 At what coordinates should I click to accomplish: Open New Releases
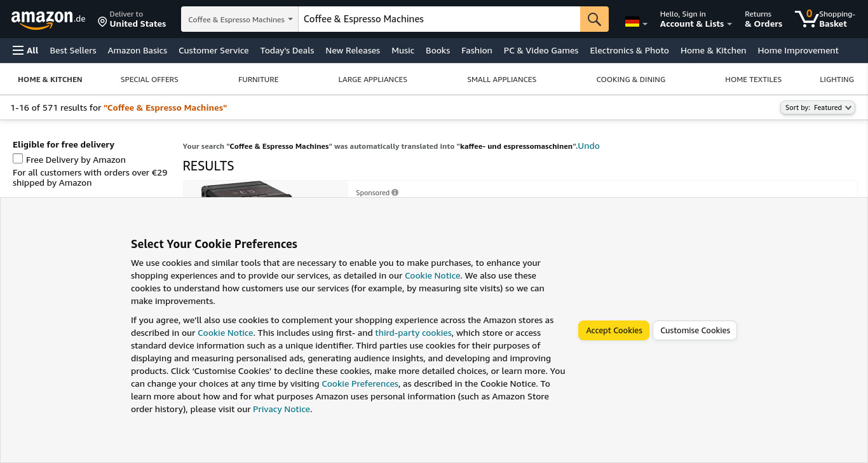click(x=353, y=50)
